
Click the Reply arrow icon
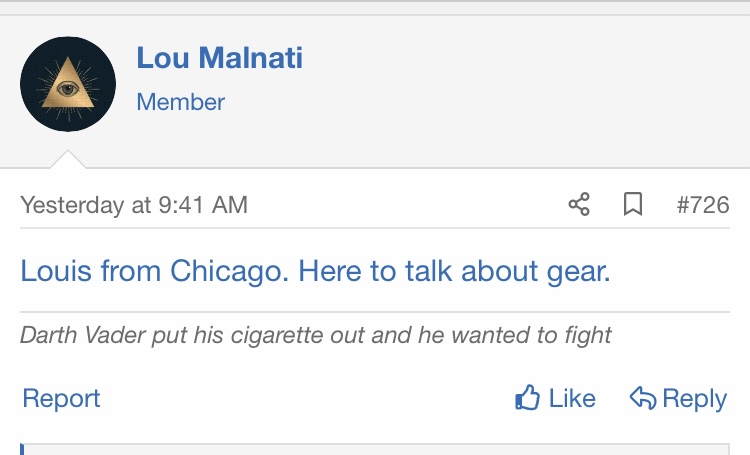pos(642,399)
